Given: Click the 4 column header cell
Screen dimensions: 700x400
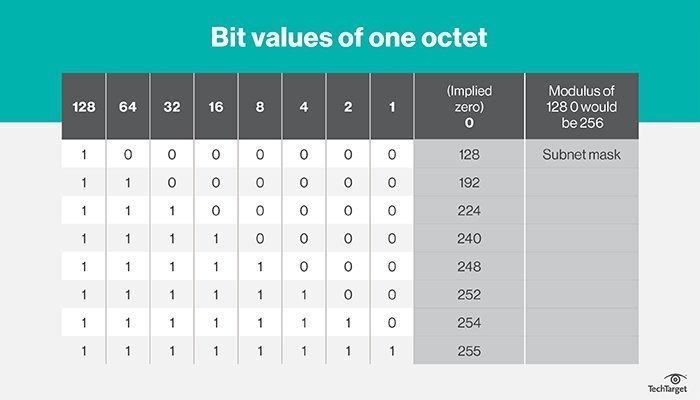Looking at the screenshot, I should 304,105.
